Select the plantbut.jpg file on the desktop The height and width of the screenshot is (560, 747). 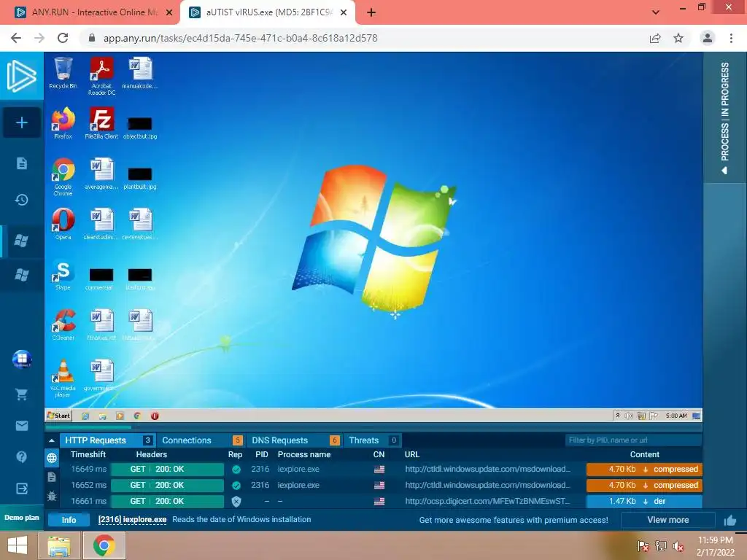click(140, 178)
